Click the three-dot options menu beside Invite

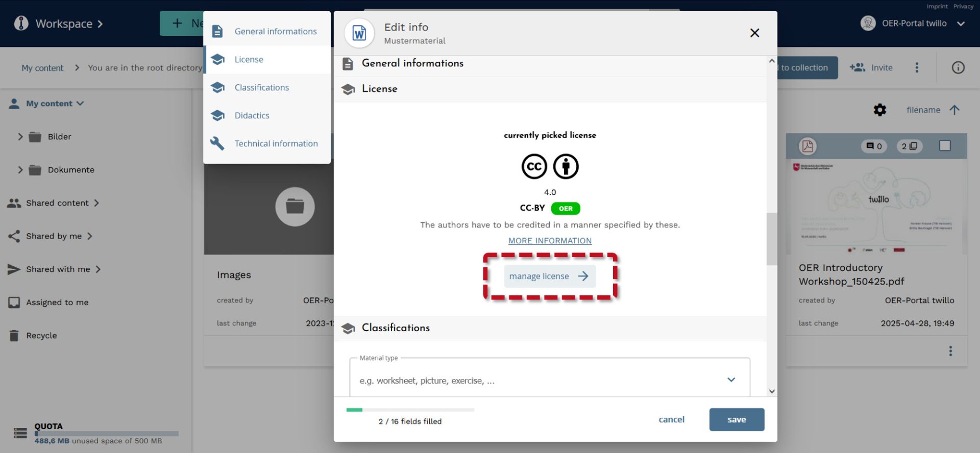coord(917,67)
